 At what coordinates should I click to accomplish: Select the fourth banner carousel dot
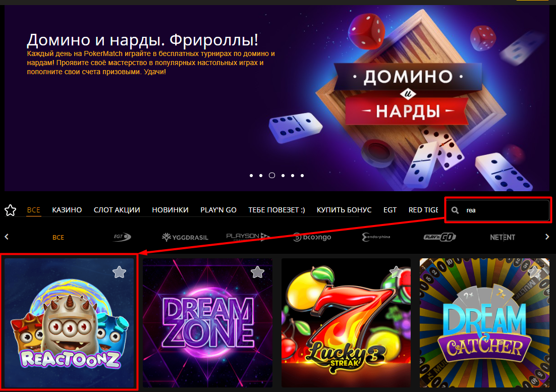click(283, 176)
